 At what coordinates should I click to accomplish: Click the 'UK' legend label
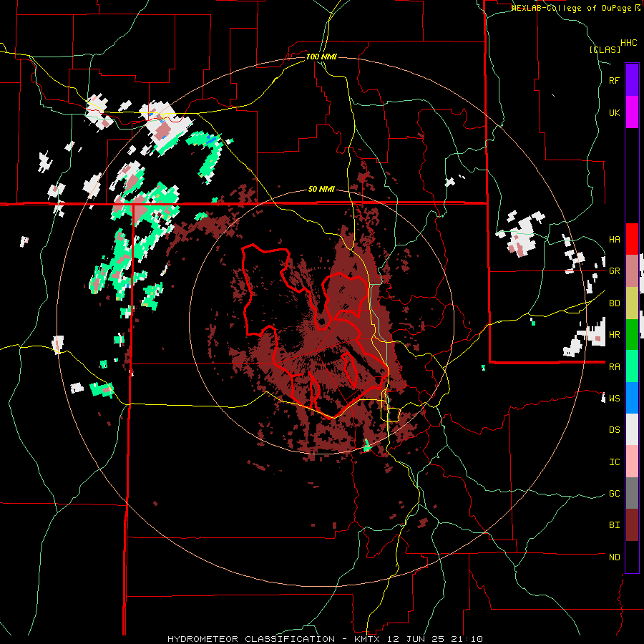point(614,112)
